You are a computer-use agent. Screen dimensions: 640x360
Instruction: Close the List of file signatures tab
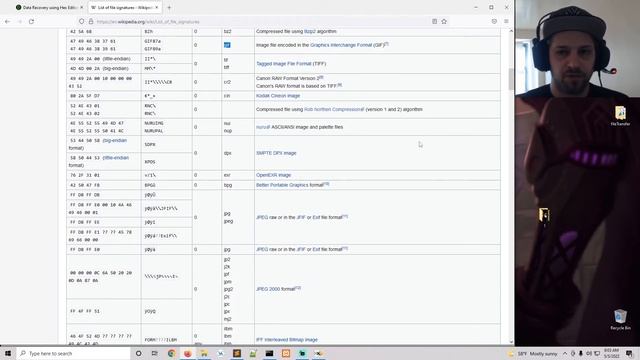[157, 7]
